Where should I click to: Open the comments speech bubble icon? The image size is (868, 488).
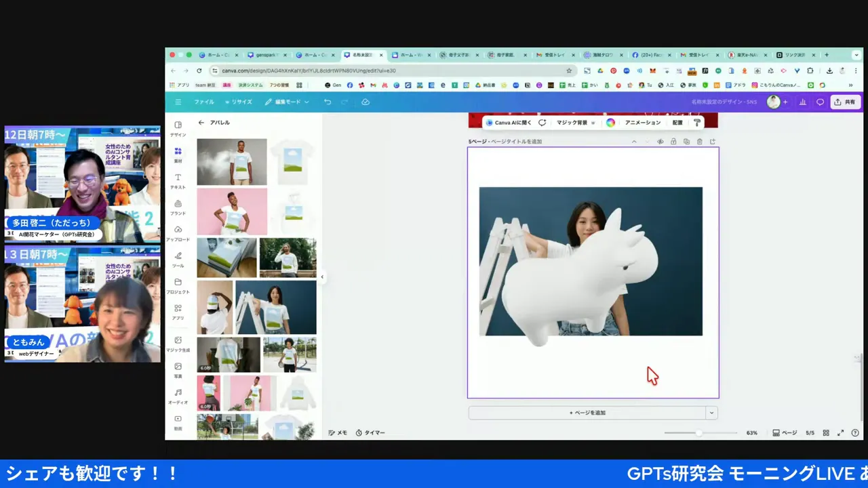pos(820,102)
